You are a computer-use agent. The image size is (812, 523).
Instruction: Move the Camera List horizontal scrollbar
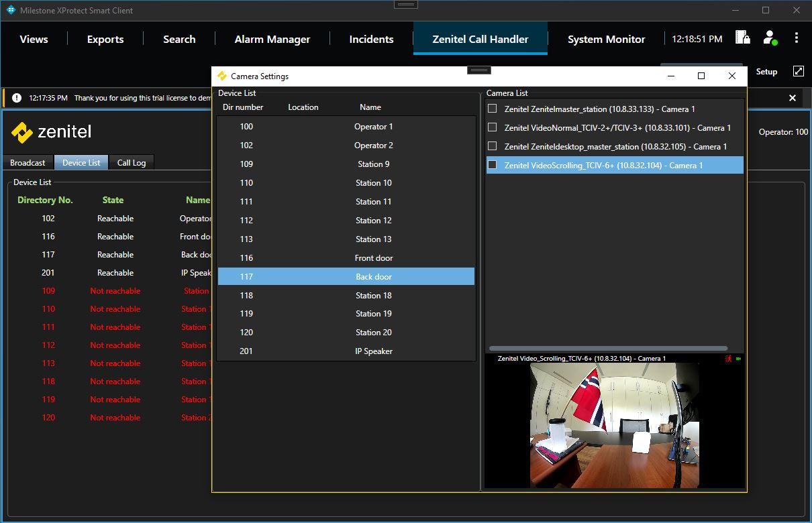(x=608, y=349)
